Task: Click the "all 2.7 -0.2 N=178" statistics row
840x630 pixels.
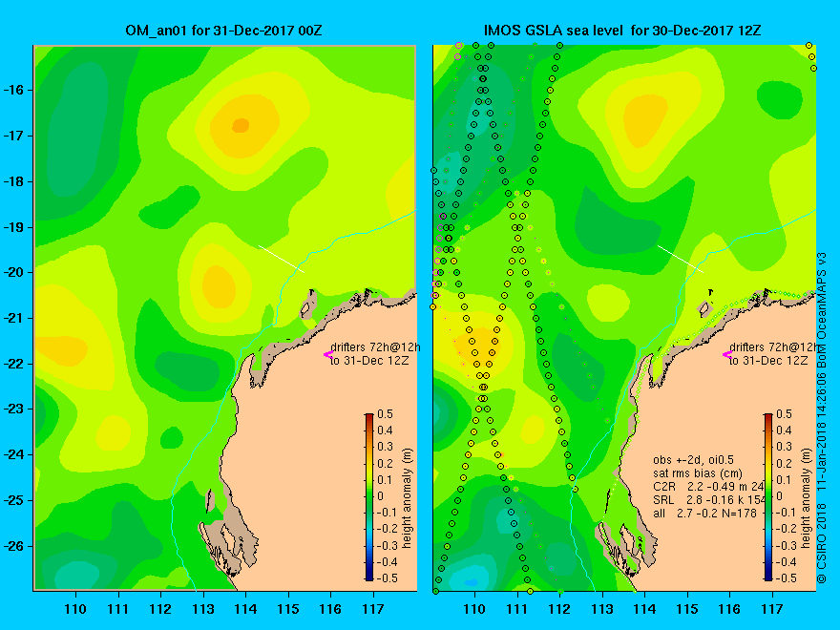Action: point(705,514)
